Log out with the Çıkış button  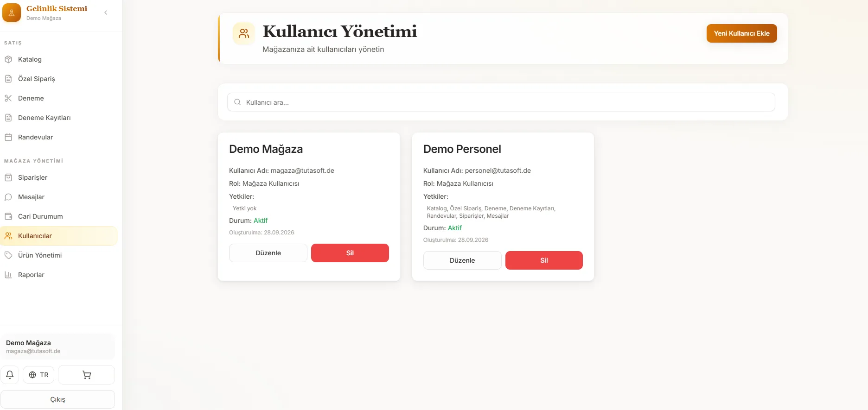[x=57, y=399]
